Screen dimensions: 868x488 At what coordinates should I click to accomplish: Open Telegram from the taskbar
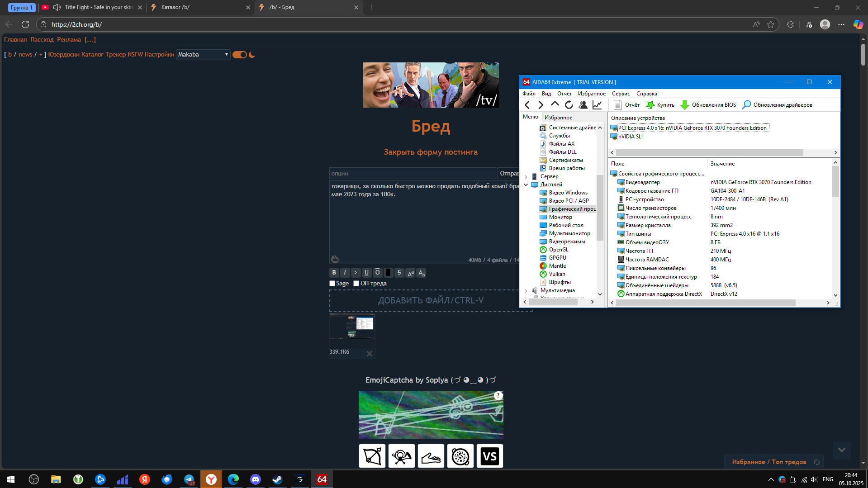[189, 479]
